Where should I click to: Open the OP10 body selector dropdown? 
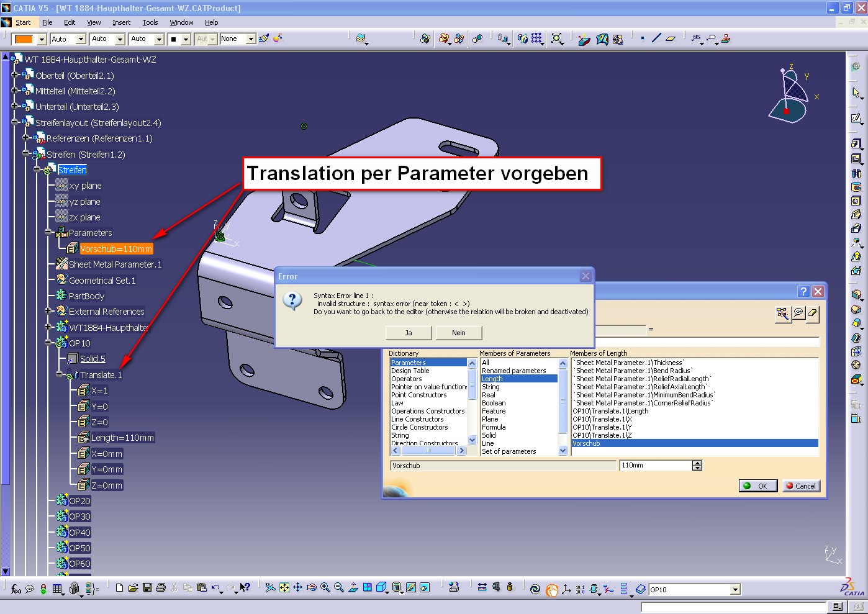coord(735,590)
